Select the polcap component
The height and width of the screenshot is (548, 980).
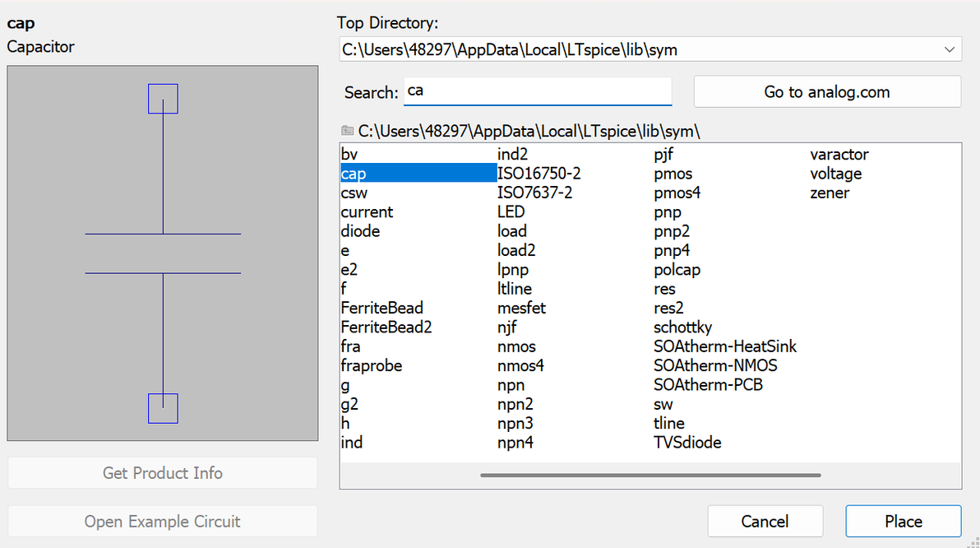[x=677, y=270]
